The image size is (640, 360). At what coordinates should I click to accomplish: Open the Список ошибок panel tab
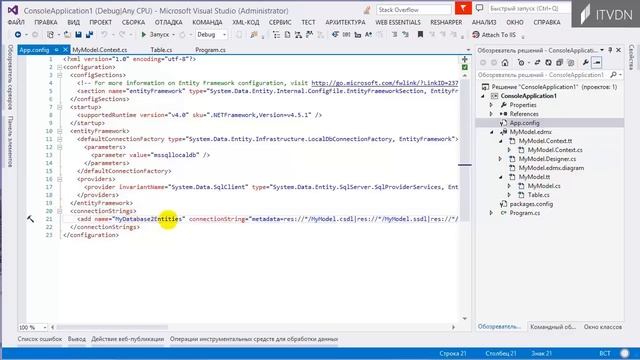[40, 339]
